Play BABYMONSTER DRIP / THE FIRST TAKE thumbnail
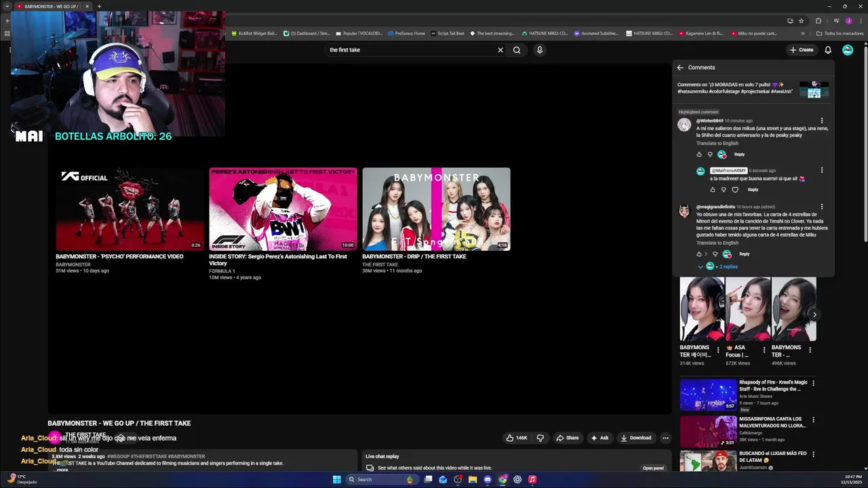868x488 pixels. pyautogui.click(x=436, y=209)
